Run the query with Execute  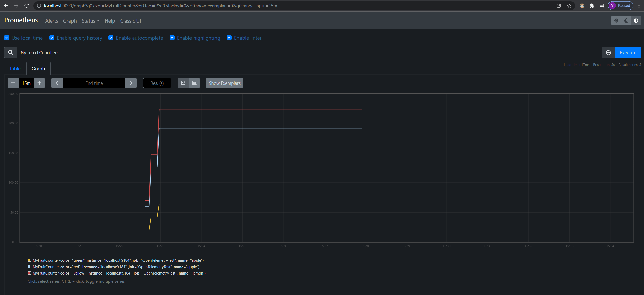628,52
